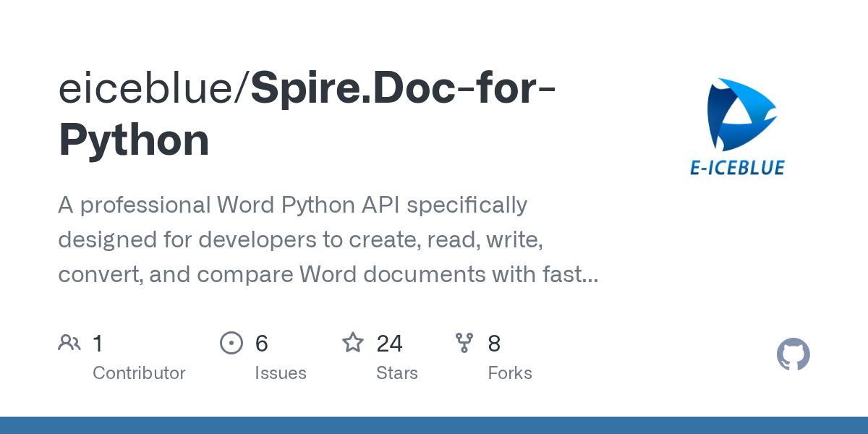Click the description 'A professional Word Python API'
This screenshot has height=434, width=868.
tap(328, 240)
